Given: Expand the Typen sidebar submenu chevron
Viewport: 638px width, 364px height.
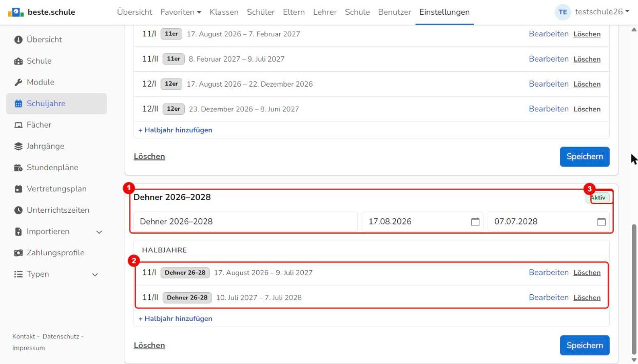Looking at the screenshot, I should (x=94, y=274).
